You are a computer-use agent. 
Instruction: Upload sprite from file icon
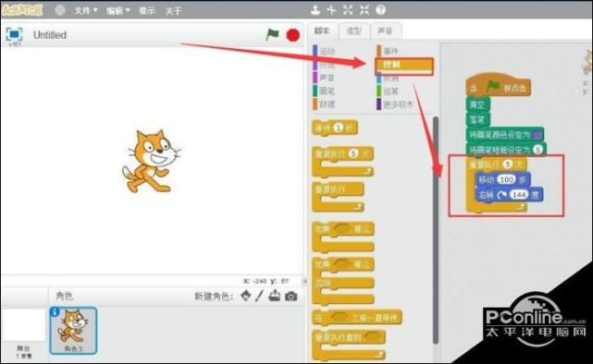coord(274,296)
